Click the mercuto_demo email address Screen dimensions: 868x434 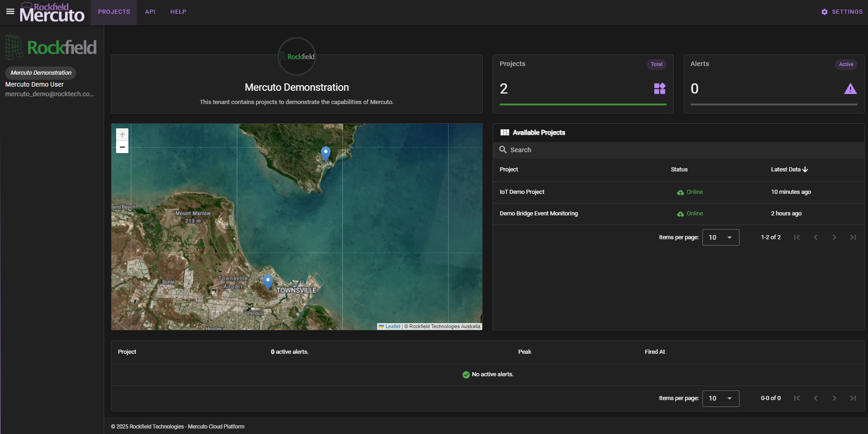click(x=50, y=94)
